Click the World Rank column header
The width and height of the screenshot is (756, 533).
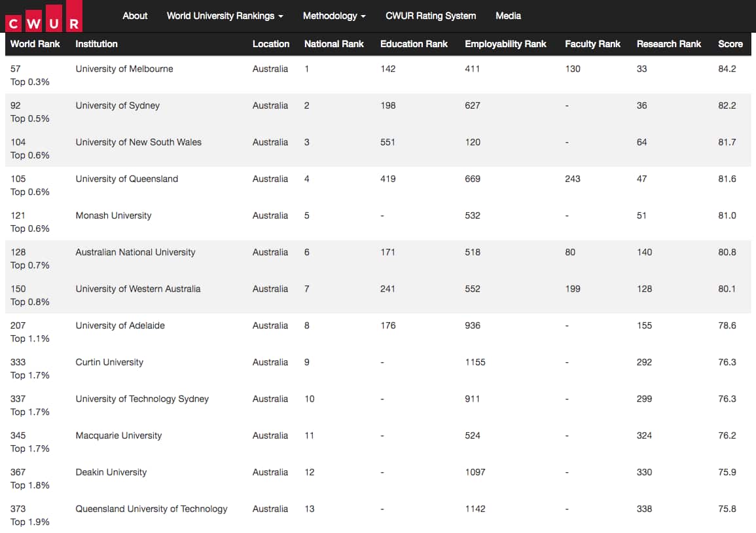click(x=35, y=44)
